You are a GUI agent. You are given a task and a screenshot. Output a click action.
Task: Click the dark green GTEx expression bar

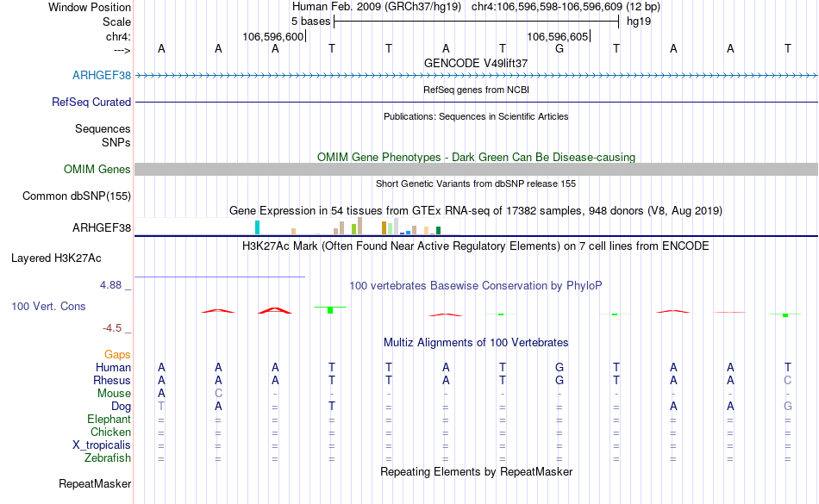click(438, 230)
